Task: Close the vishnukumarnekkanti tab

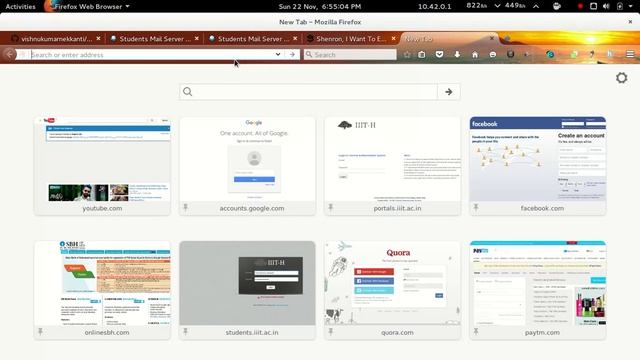Action: (x=98, y=38)
